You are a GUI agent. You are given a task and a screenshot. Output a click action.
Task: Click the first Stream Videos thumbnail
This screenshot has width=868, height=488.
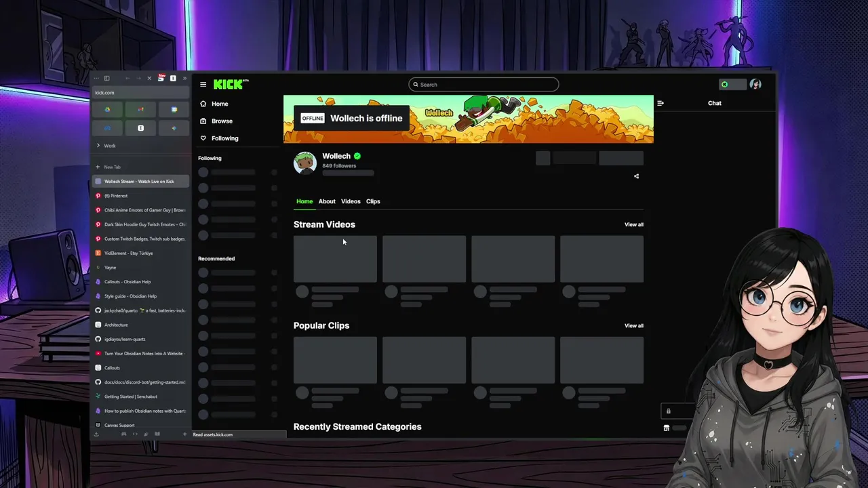pos(335,259)
